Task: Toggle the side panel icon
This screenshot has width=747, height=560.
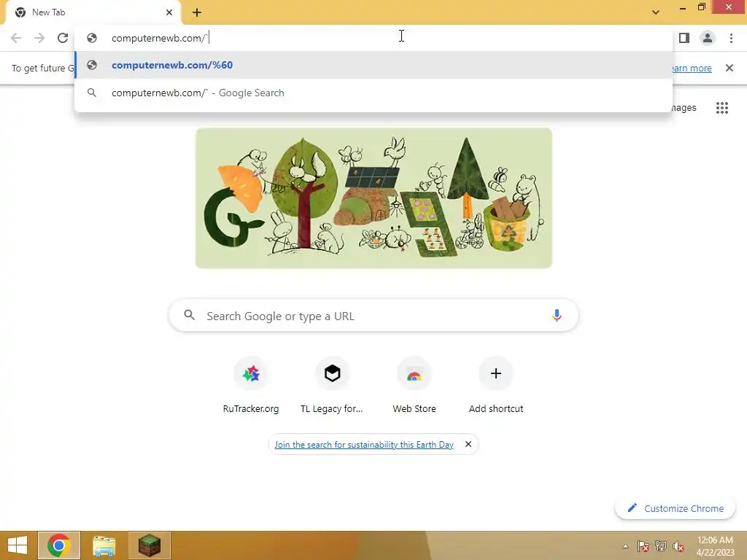Action: 684,38
